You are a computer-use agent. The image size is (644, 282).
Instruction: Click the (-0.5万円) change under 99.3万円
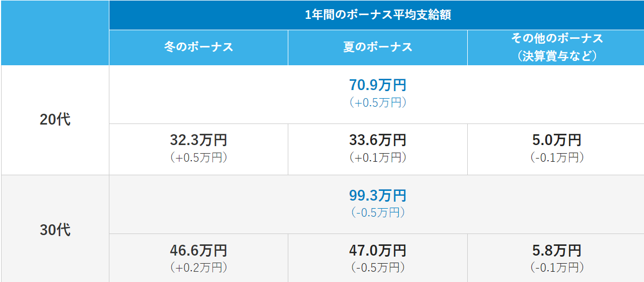click(x=377, y=212)
